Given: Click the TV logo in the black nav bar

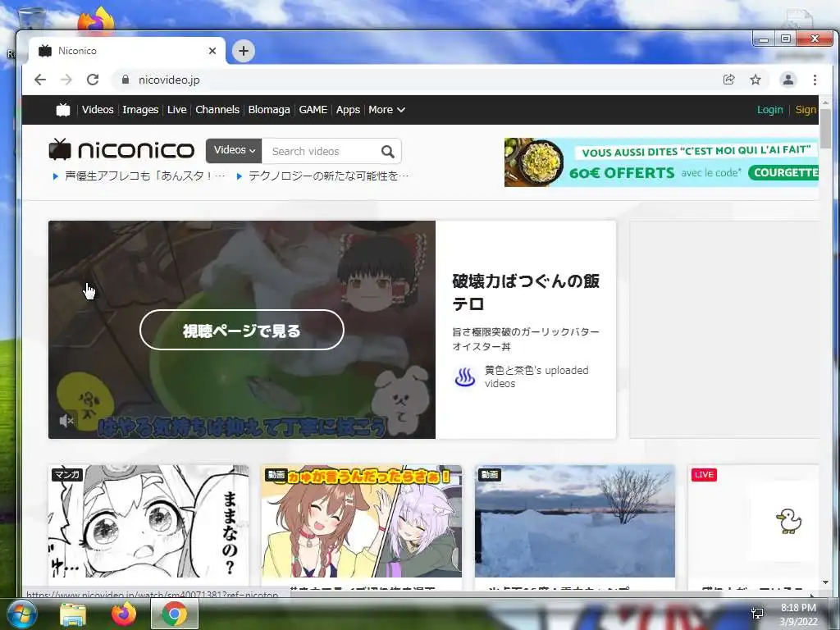Looking at the screenshot, I should 63,110.
